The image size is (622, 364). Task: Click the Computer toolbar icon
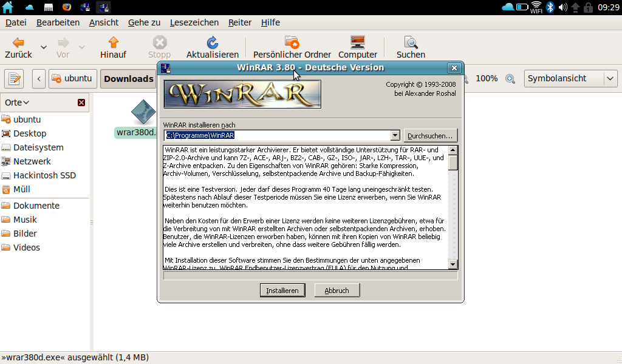click(x=357, y=42)
